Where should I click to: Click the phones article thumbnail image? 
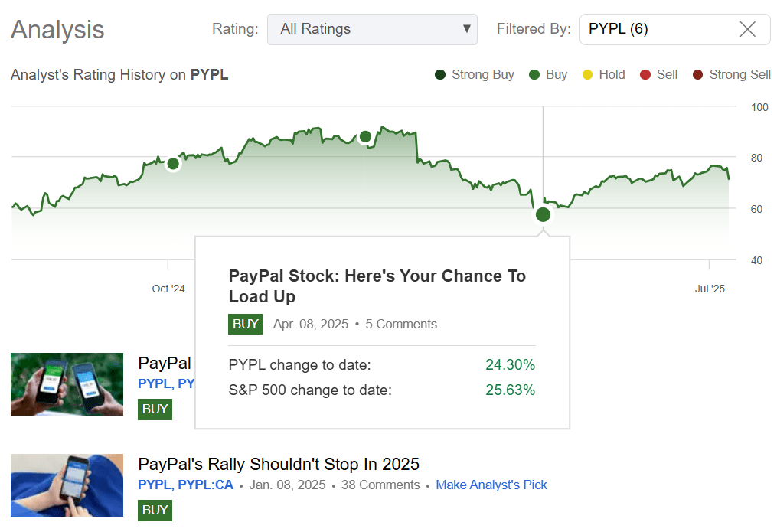coord(67,384)
